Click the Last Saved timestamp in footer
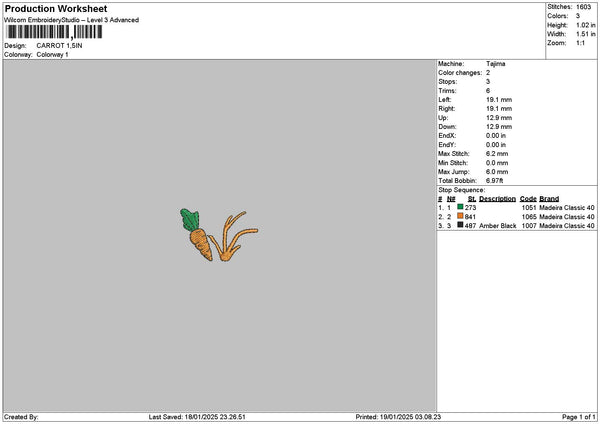This screenshot has width=600, height=424. click(197, 417)
